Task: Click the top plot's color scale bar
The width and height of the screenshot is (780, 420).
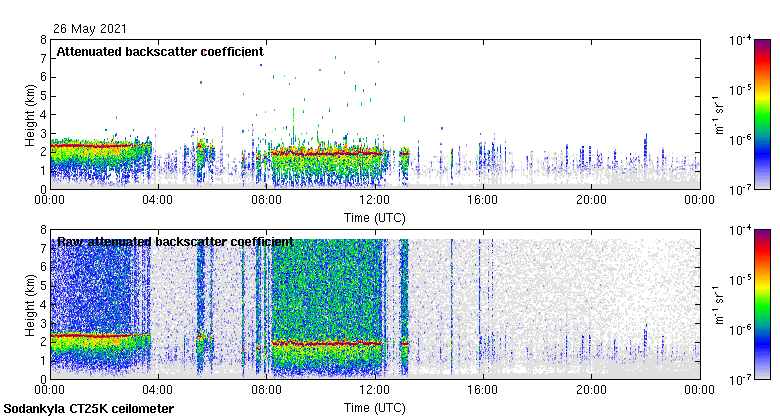Action: (x=762, y=114)
